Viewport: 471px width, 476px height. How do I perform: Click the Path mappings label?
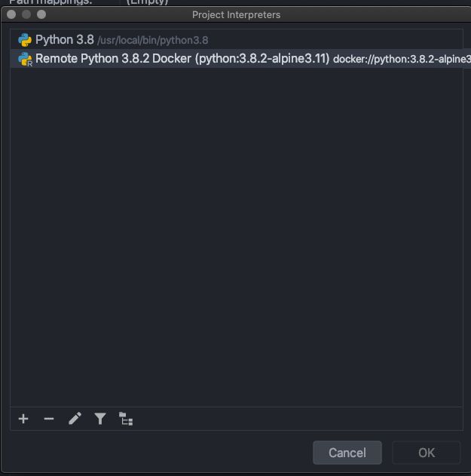[x=50, y=2]
